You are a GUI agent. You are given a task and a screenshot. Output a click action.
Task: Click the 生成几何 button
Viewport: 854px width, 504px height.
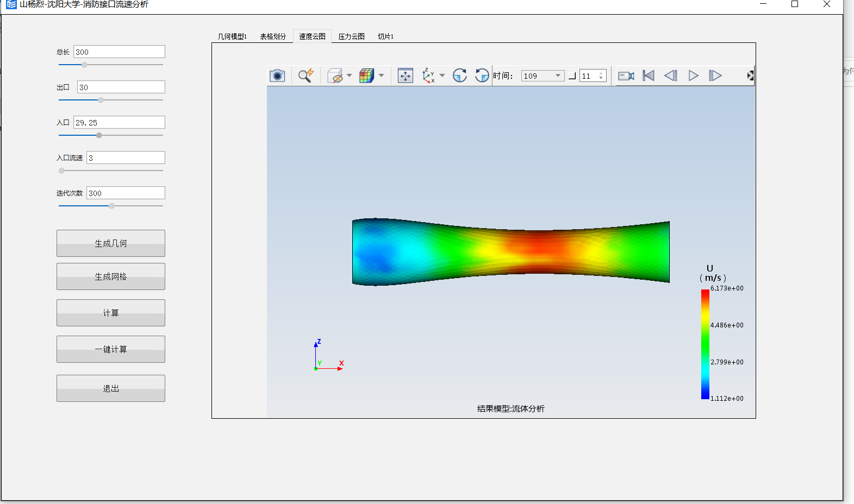(x=111, y=243)
